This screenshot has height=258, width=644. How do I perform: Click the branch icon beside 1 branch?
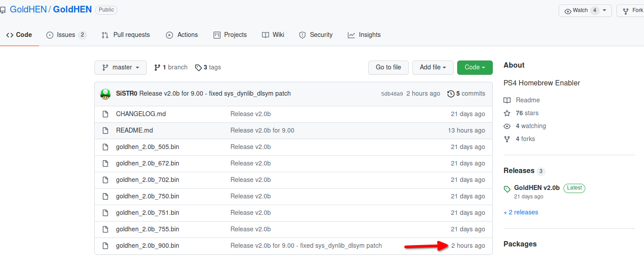(x=157, y=68)
